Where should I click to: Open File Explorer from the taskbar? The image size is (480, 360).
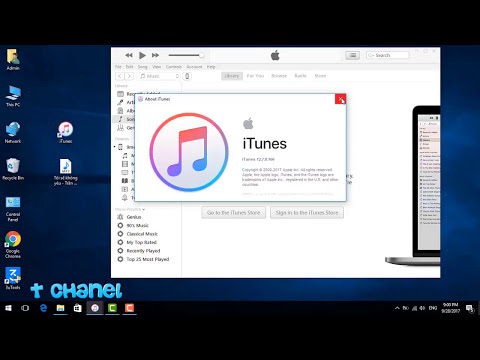tap(60, 308)
